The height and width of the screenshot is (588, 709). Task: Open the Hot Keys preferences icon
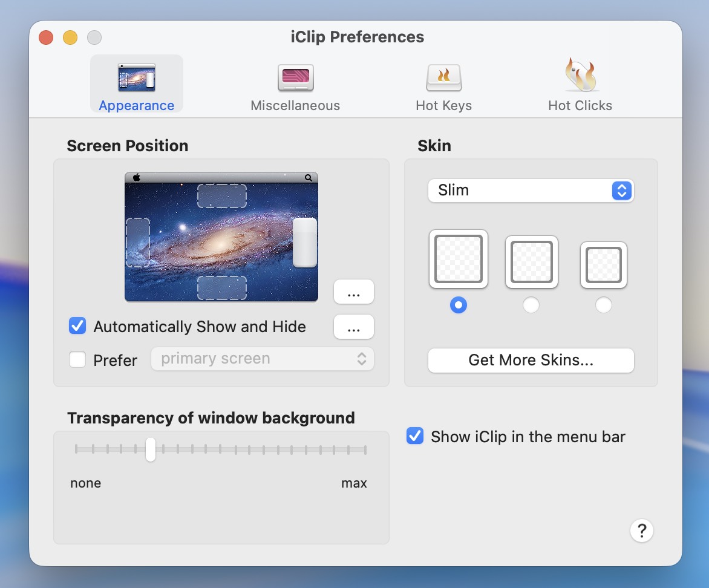tap(443, 79)
